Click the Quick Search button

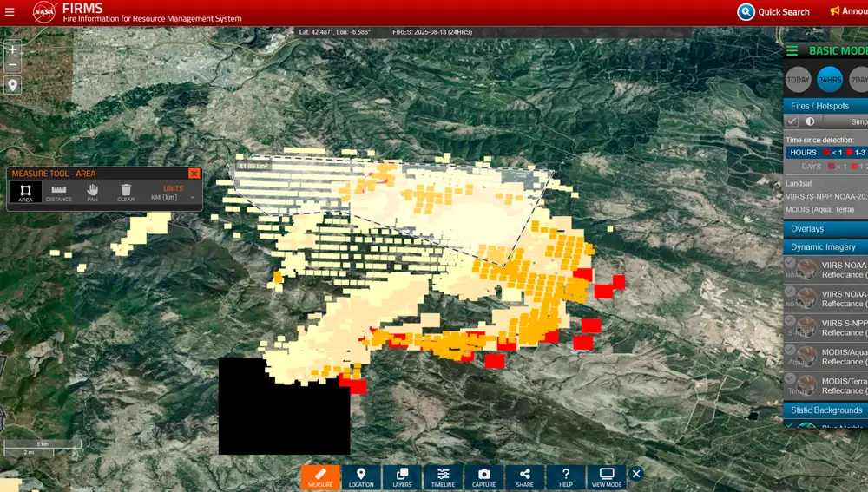773,12
